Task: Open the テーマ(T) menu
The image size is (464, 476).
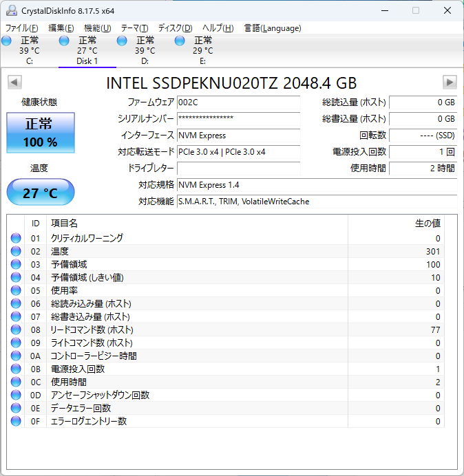Action: coord(134,28)
